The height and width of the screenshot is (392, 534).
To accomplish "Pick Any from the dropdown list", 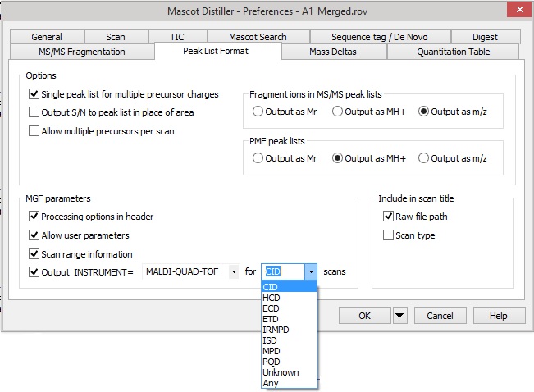I will click(x=289, y=383).
